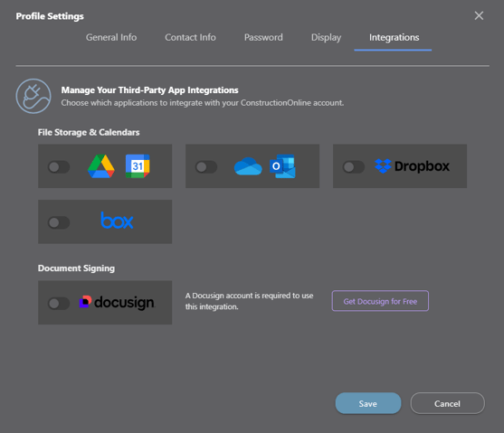Click the Outlook icon
Screen dimensions: 504x433
[282, 166]
